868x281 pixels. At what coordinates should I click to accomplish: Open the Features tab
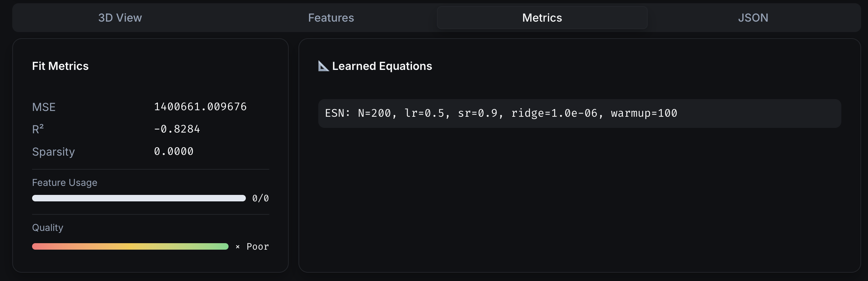[331, 18]
